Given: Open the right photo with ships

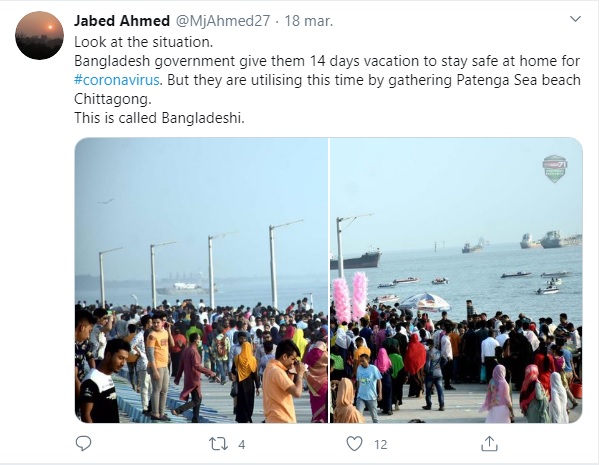Looking at the screenshot, I should pos(456,280).
